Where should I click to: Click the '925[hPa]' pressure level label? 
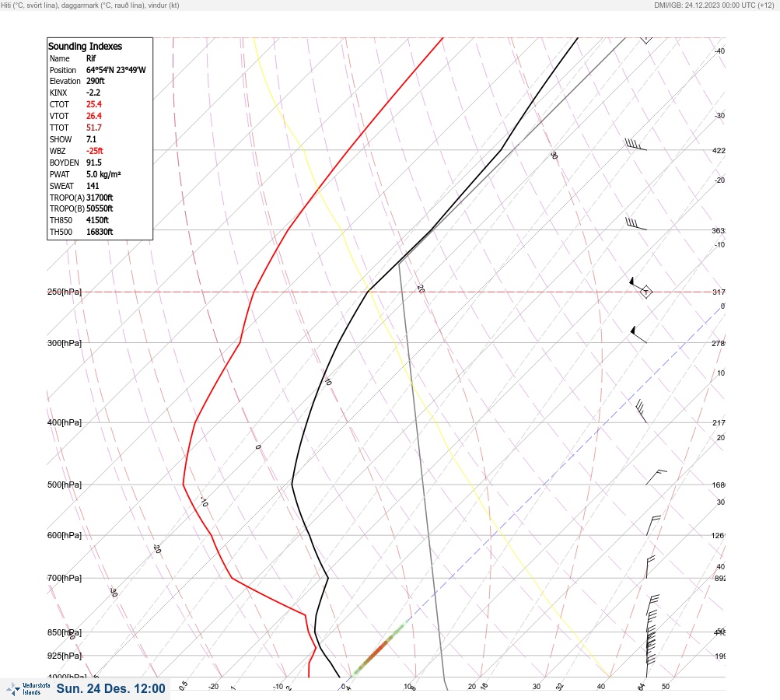[65, 656]
